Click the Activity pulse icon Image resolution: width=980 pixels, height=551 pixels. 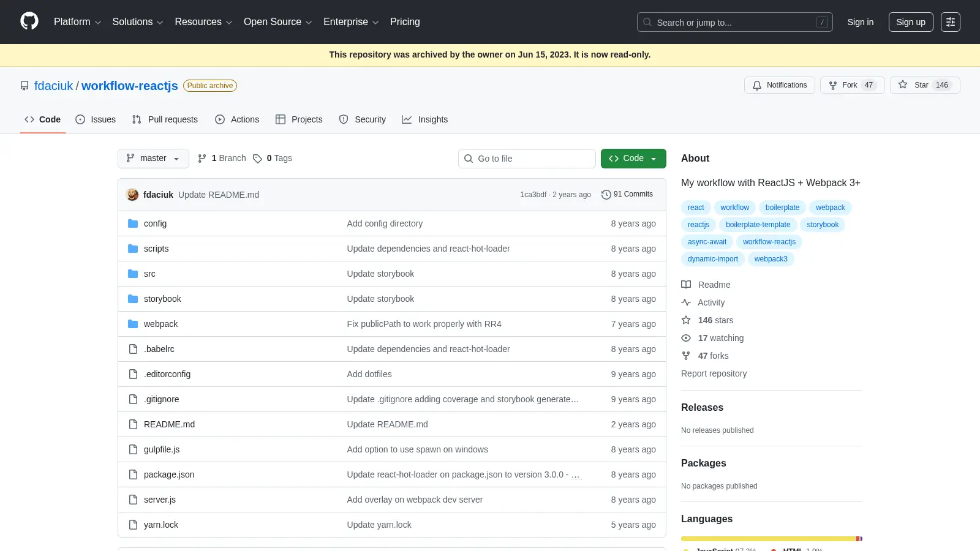pos(686,302)
